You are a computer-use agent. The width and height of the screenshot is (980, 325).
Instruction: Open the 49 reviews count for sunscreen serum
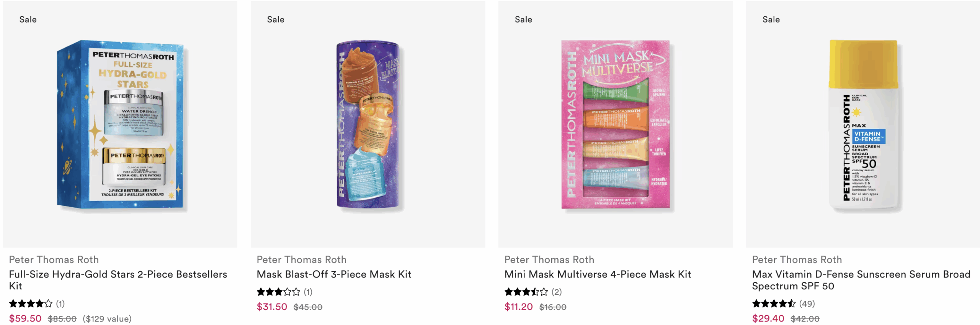coord(807,304)
